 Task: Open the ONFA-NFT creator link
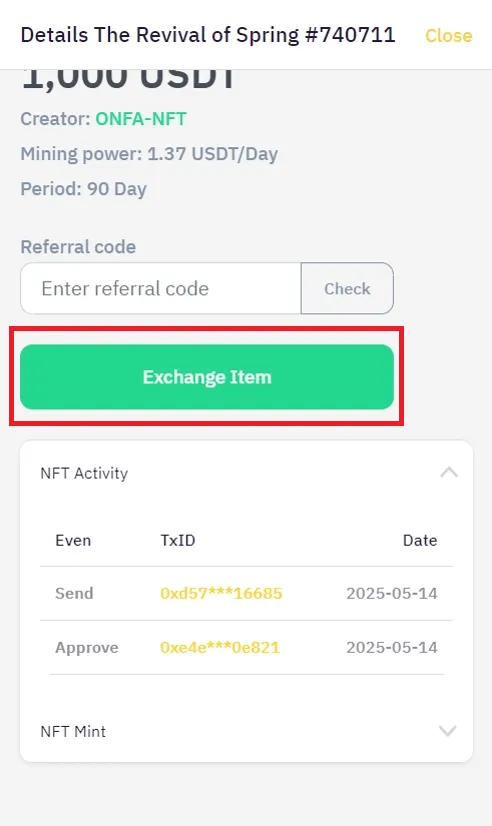[x=141, y=119]
